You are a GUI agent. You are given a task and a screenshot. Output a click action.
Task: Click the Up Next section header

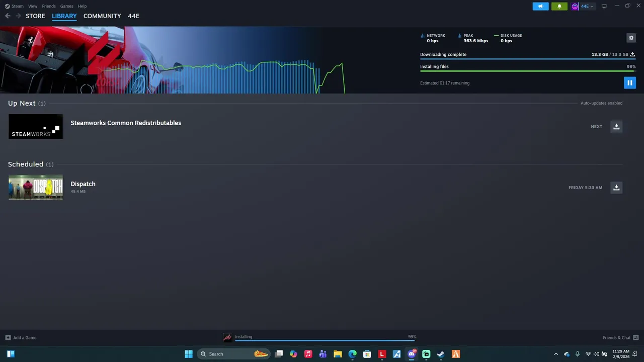(x=27, y=103)
